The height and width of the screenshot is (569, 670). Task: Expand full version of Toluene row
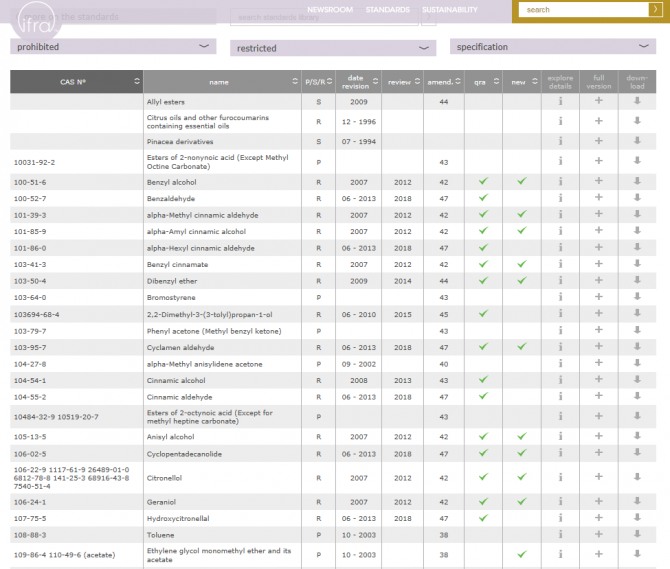598,534
